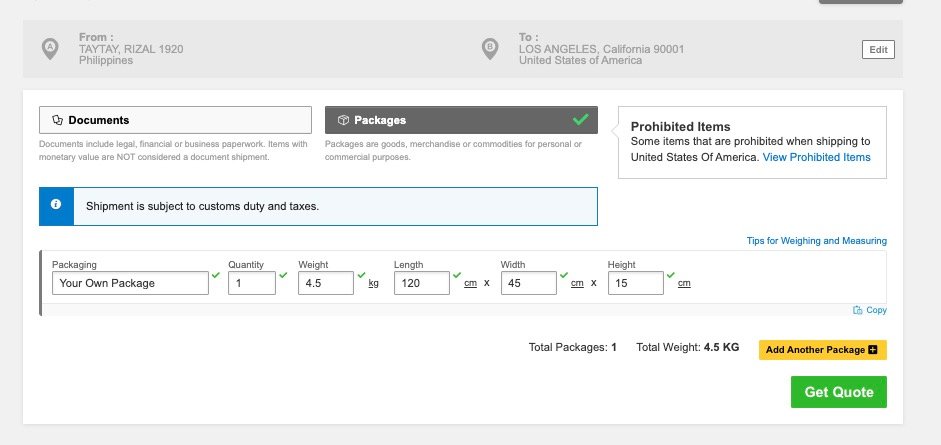941x445 pixels.
Task: Toggle the cm unit next to Length
Action: 470,284
